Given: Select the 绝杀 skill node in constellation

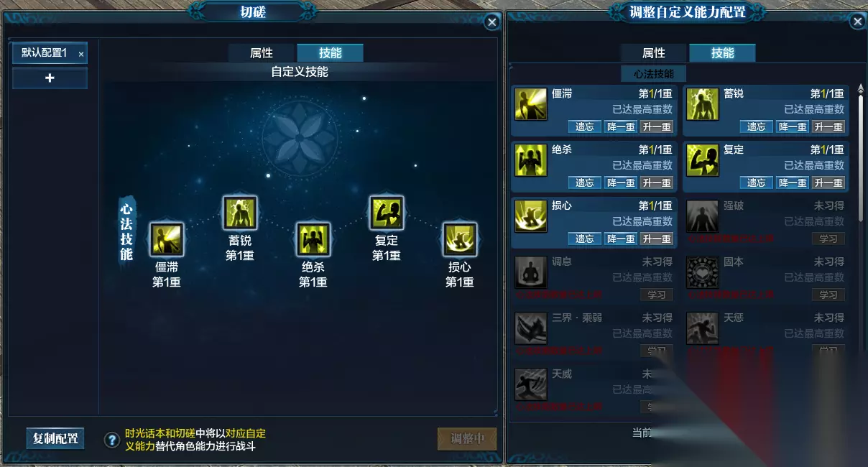Looking at the screenshot, I should pyautogui.click(x=313, y=239).
